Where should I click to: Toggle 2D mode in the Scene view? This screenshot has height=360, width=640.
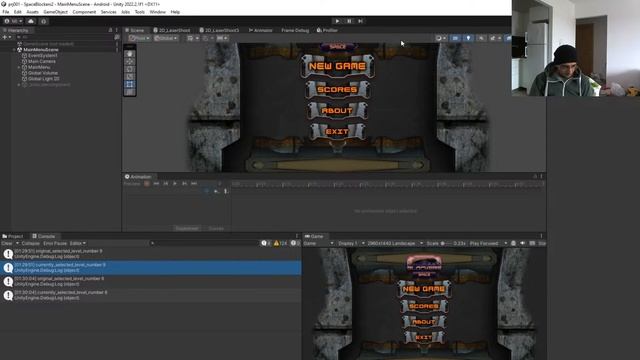(455, 38)
